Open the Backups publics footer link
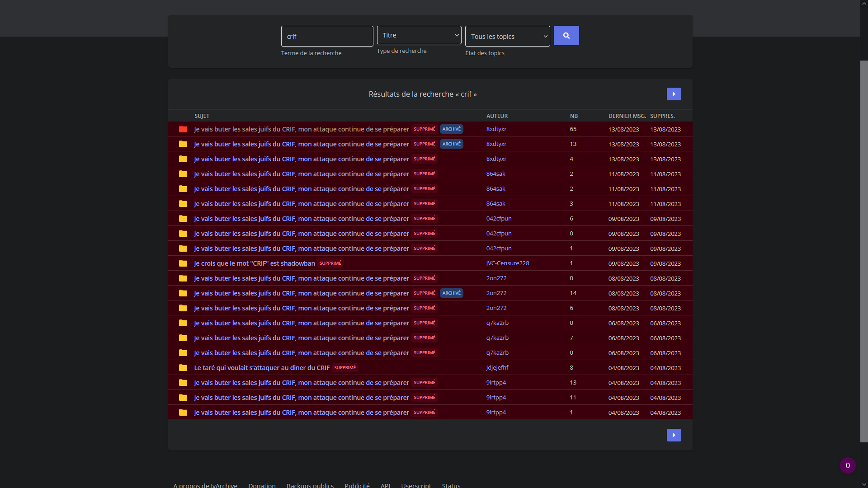 (310, 485)
